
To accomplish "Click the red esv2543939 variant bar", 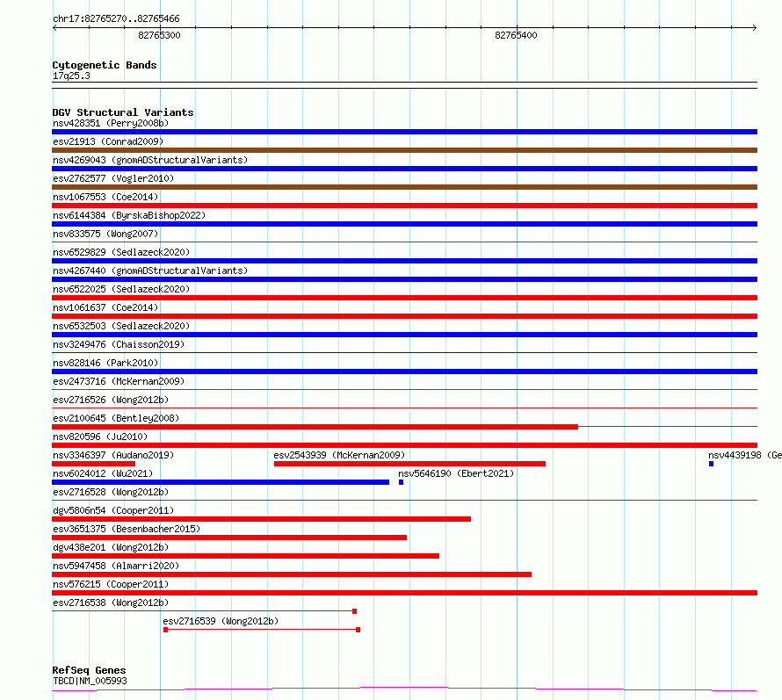I will pyautogui.click(x=409, y=464).
